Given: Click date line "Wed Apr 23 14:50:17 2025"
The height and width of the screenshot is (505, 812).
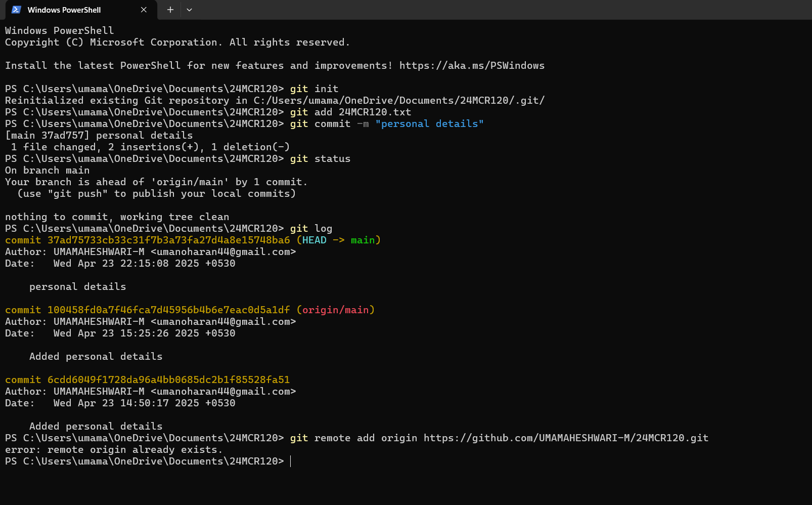Looking at the screenshot, I should coord(120,403).
